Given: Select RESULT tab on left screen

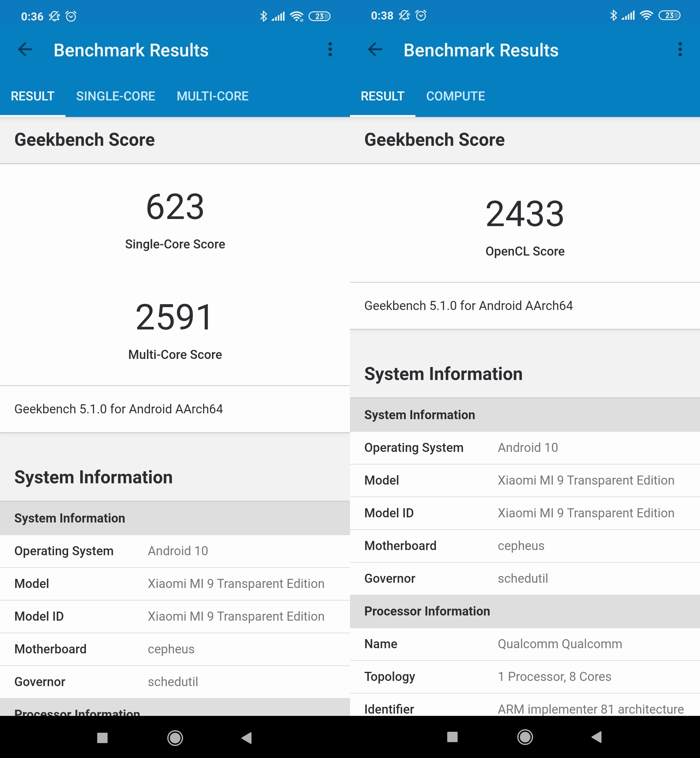Looking at the screenshot, I should click(x=33, y=96).
